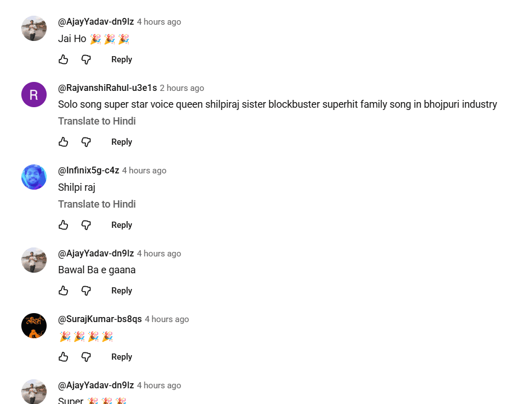
Task: Reply to RajvanshiRahul's comment
Action: point(121,142)
